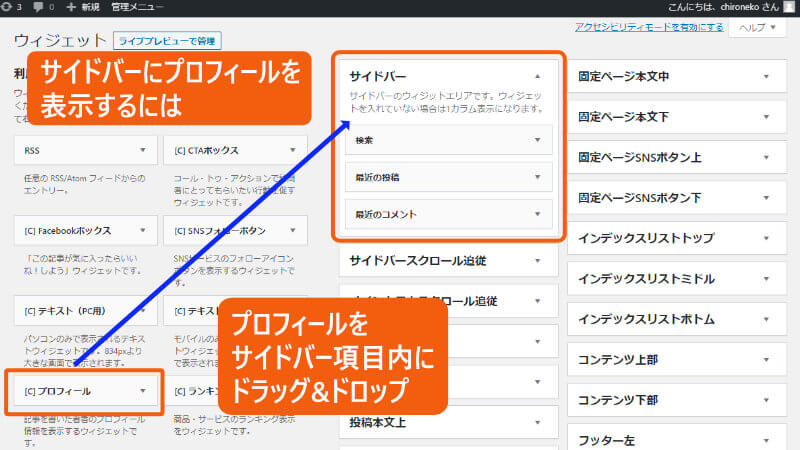Expand the 最近のコメント widget arrow
This screenshot has width=800, height=450.
tap(537, 214)
